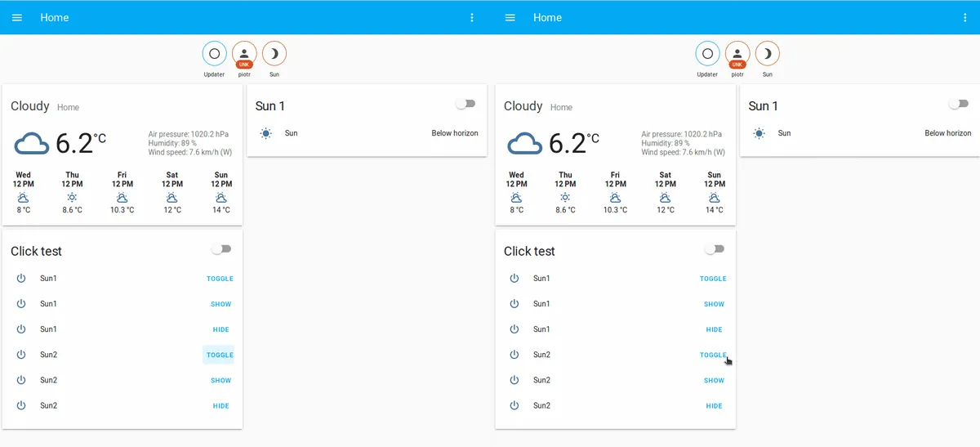Click power icon of Sun2 SHOW row, right panel
The height and width of the screenshot is (447, 980).
pyautogui.click(x=514, y=380)
